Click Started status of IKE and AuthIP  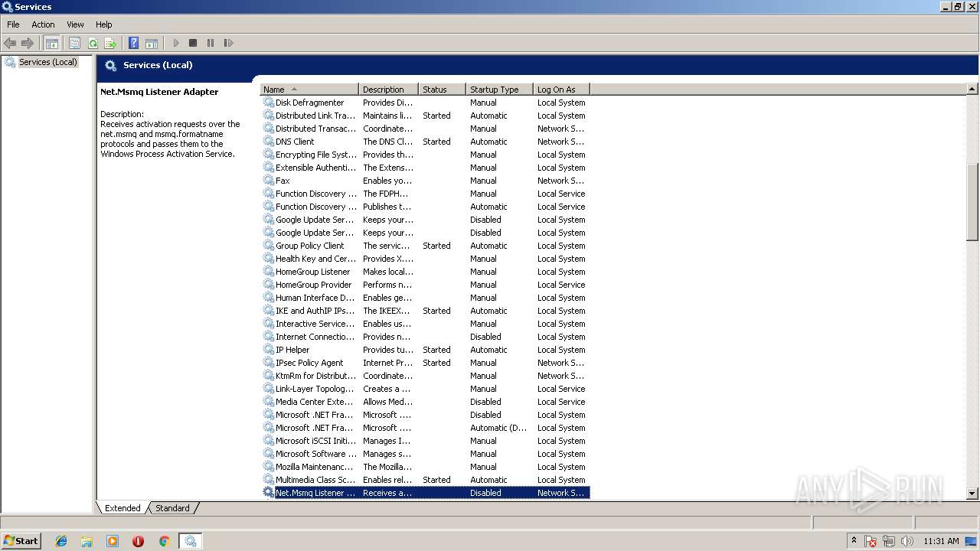(436, 311)
